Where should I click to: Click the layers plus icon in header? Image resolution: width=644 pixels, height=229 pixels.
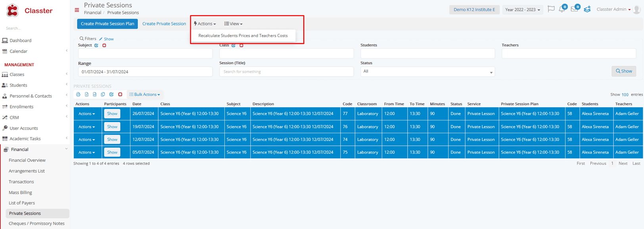(587, 9)
